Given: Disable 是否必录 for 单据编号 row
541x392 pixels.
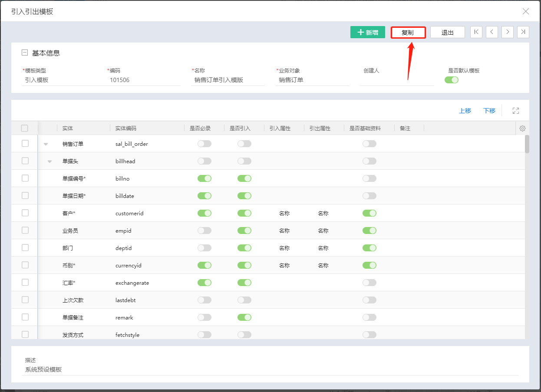Looking at the screenshot, I should 205,178.
